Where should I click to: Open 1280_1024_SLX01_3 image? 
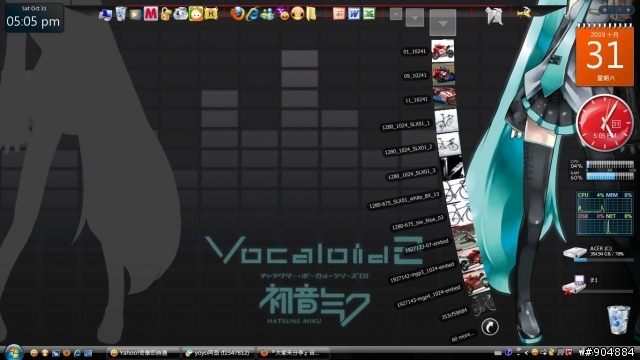coord(451,167)
